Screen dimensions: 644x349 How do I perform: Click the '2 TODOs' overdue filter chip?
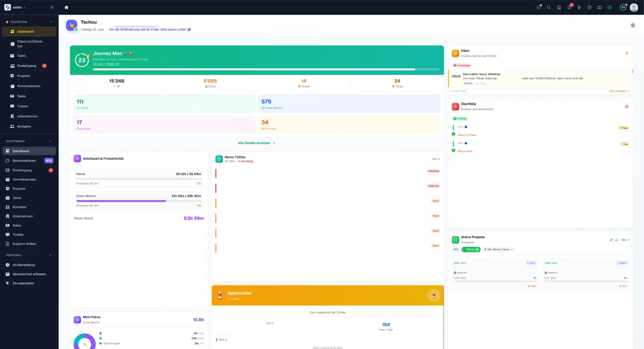tap(460, 119)
